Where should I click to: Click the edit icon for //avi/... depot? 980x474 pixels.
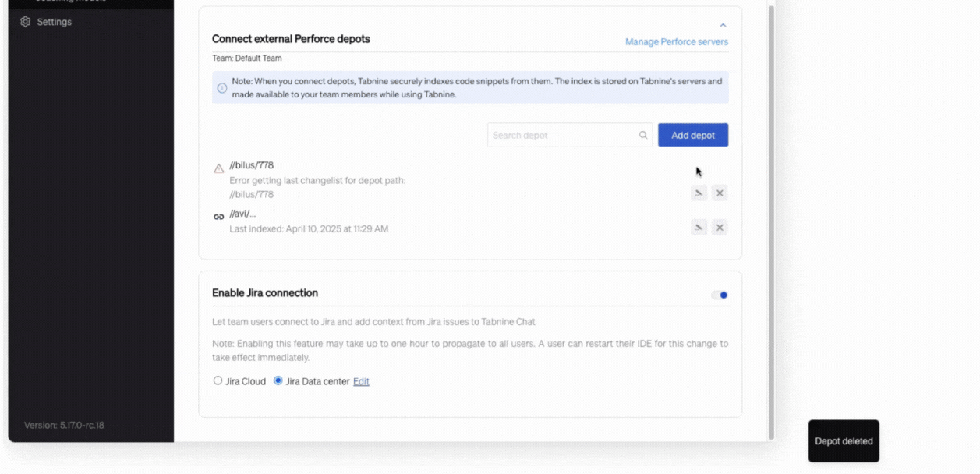point(699,228)
